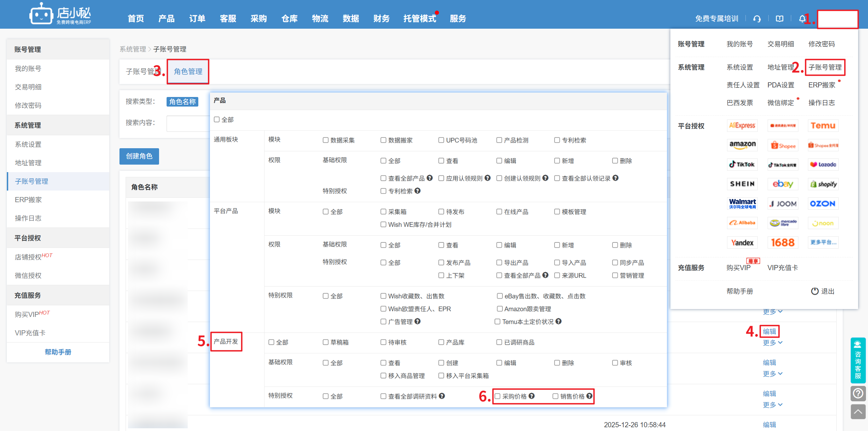Select the Temu platform authorization logo
This screenshot has width=868, height=431.
tap(823, 126)
